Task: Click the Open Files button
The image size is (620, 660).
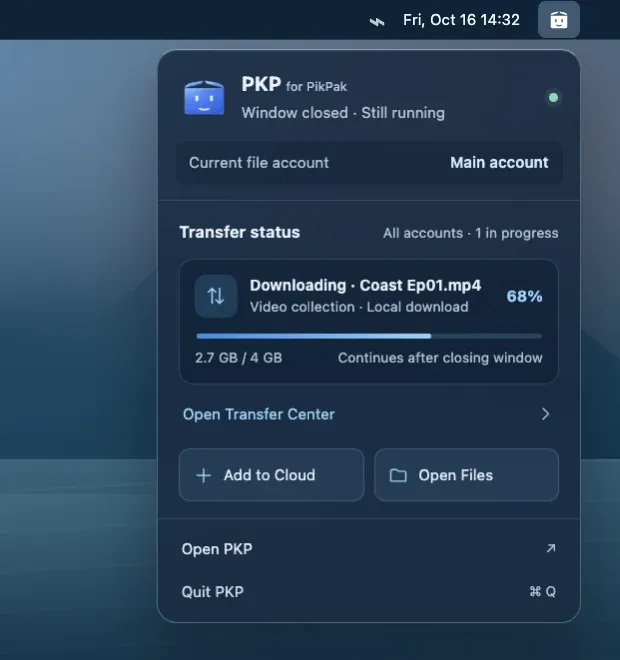Action: tap(466, 475)
